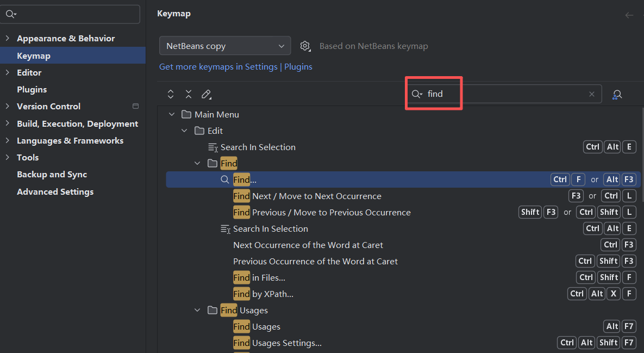
Task: Click the keymap gear options icon
Action: point(305,46)
